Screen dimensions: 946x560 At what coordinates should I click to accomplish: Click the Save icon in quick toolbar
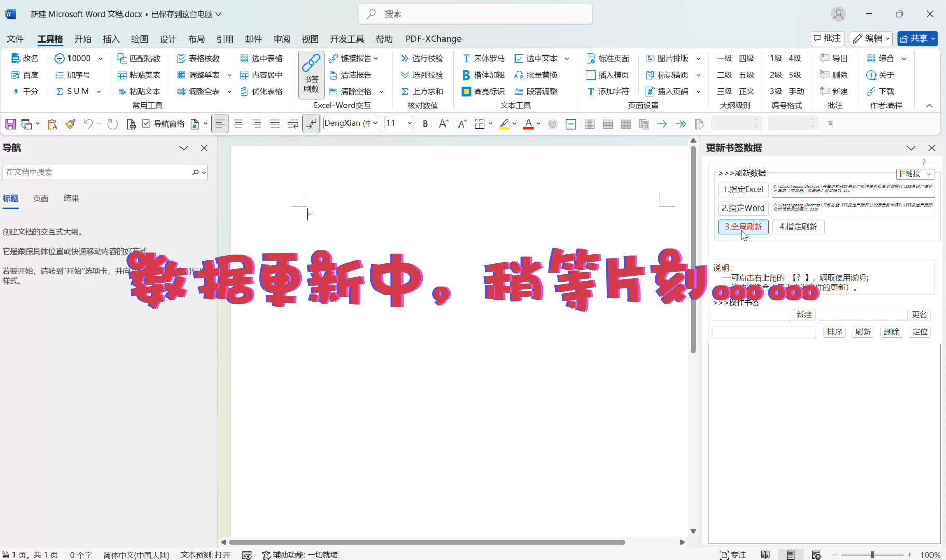(10, 124)
